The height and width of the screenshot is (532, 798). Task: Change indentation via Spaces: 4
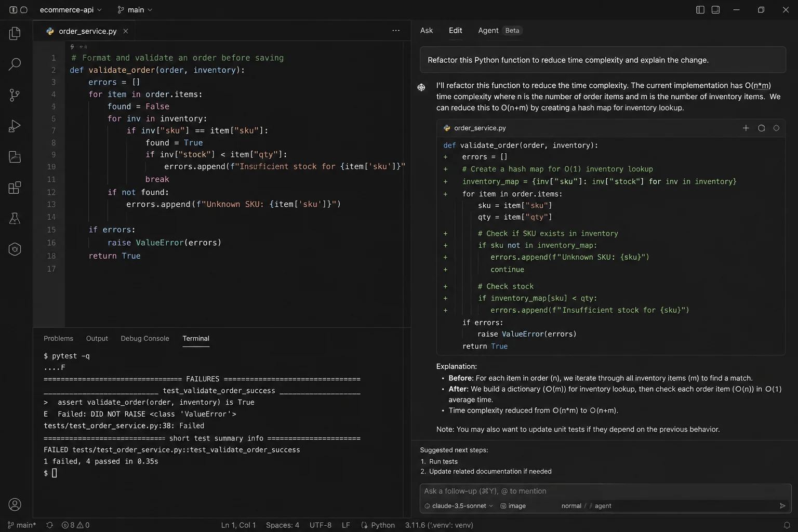[283, 525]
